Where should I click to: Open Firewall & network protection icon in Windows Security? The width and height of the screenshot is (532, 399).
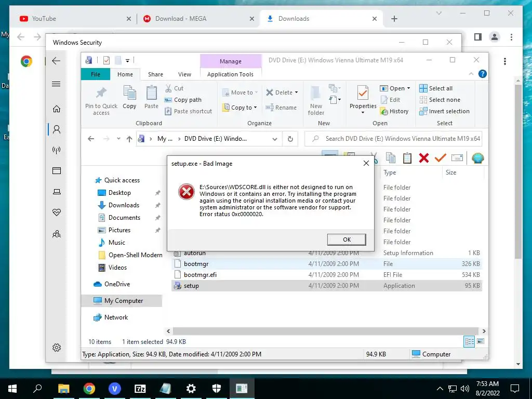click(57, 150)
